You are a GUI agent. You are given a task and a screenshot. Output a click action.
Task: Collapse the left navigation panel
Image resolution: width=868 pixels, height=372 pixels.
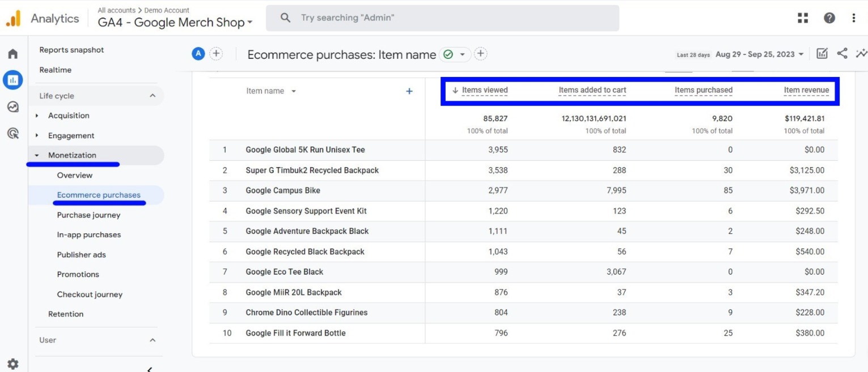[x=150, y=369]
